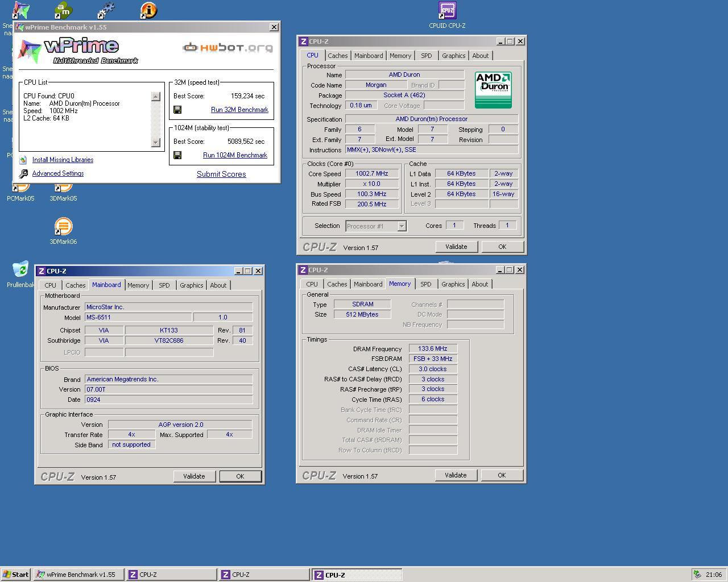Click the Advanced Settings wrench icon

[x=23, y=174]
